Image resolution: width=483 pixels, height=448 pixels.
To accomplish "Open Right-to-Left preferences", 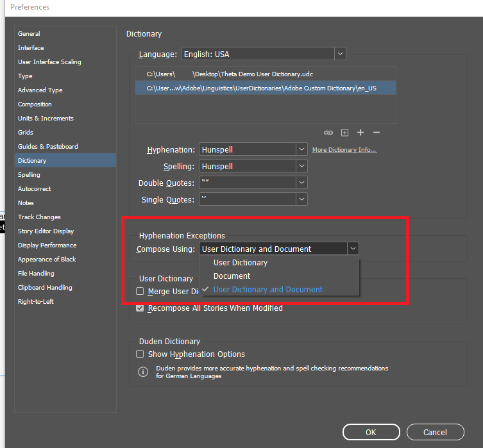I will pos(65,301).
